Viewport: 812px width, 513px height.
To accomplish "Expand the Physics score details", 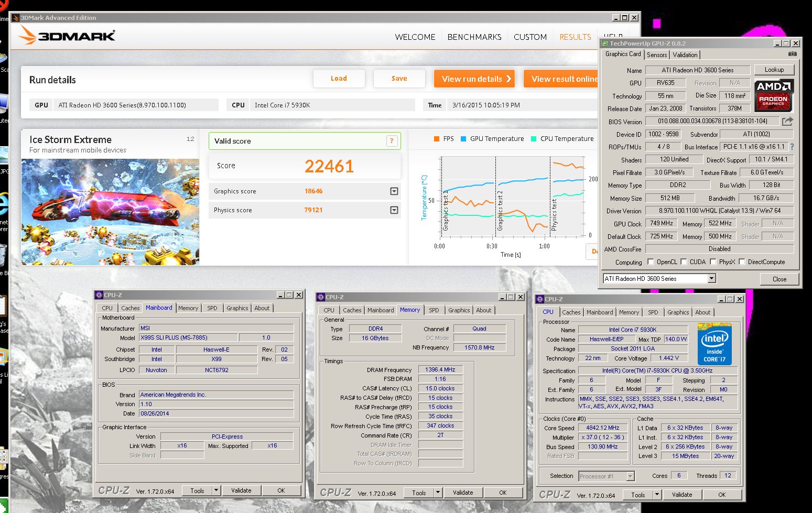I will [x=394, y=210].
